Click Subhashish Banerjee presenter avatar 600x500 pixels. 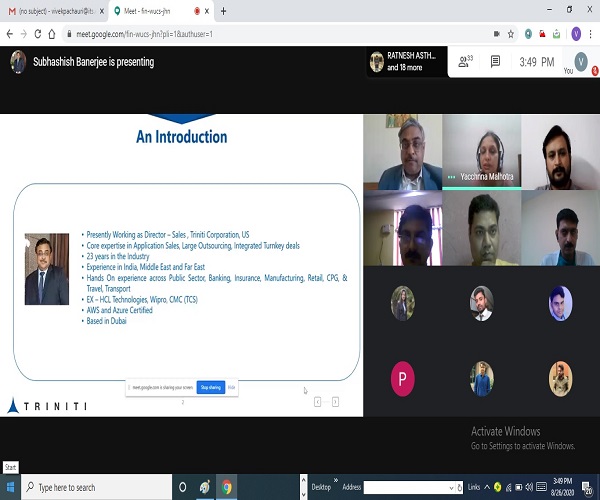tap(18, 62)
